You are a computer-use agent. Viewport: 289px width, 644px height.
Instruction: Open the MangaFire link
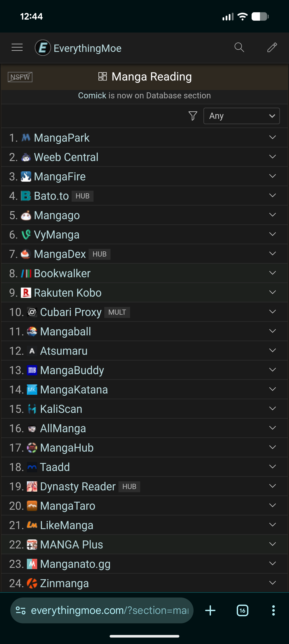60,176
